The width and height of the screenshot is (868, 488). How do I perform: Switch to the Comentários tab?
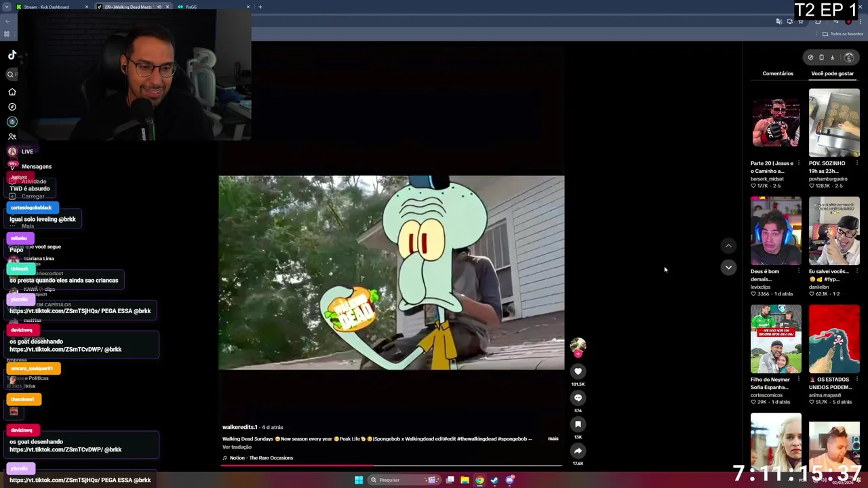(778, 73)
